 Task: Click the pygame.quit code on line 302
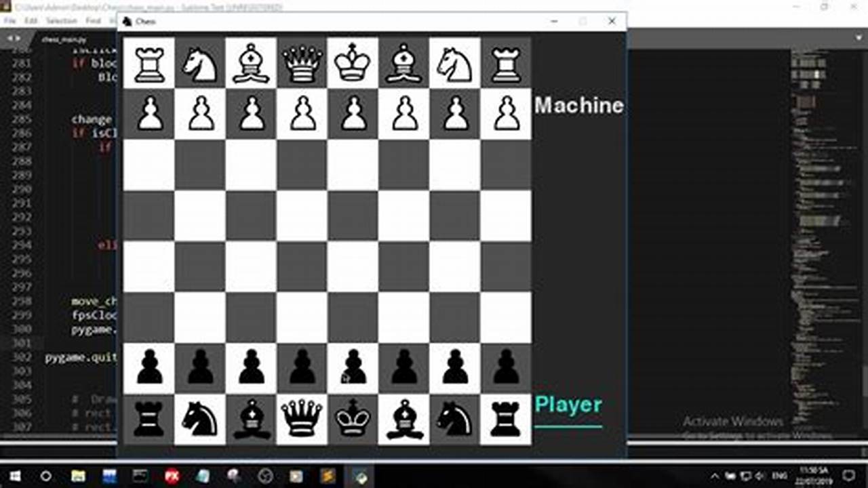pos(81,357)
